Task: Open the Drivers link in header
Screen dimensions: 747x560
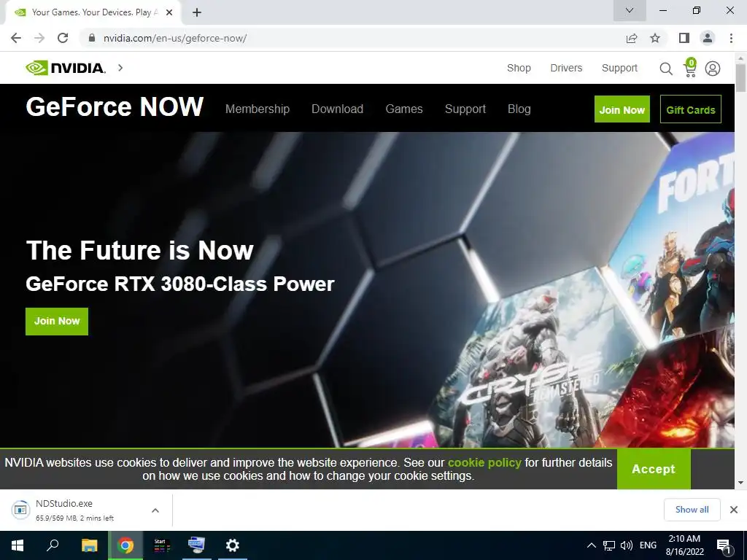Action: [566, 68]
